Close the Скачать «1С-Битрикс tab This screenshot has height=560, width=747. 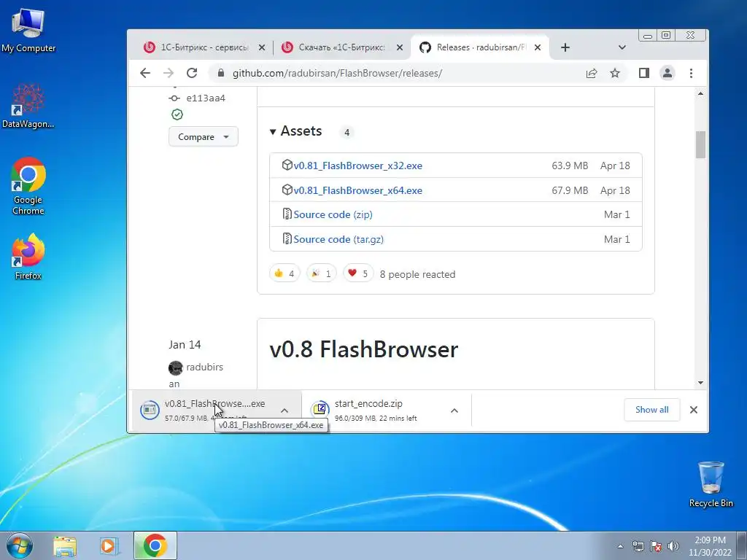point(400,47)
